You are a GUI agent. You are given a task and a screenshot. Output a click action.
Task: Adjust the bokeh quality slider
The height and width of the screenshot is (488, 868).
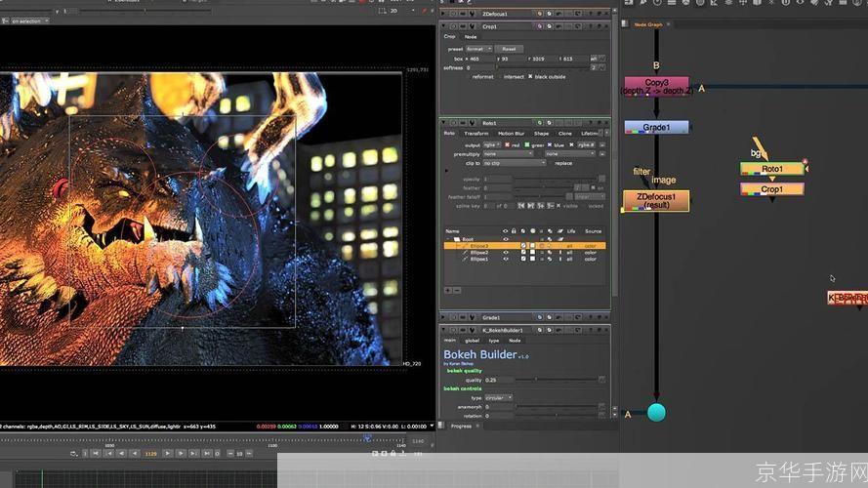click(557, 380)
